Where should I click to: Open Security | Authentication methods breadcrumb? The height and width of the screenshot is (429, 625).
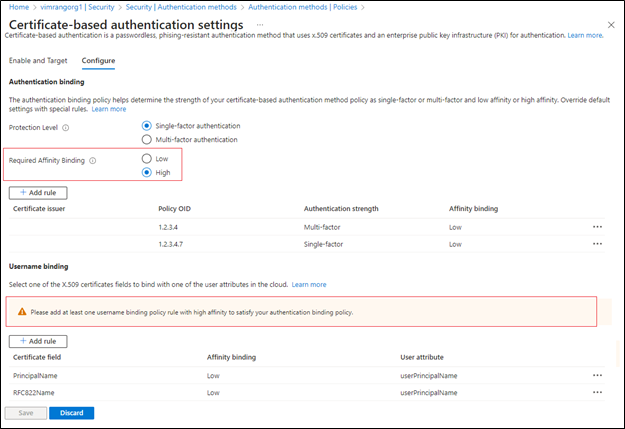point(181,7)
